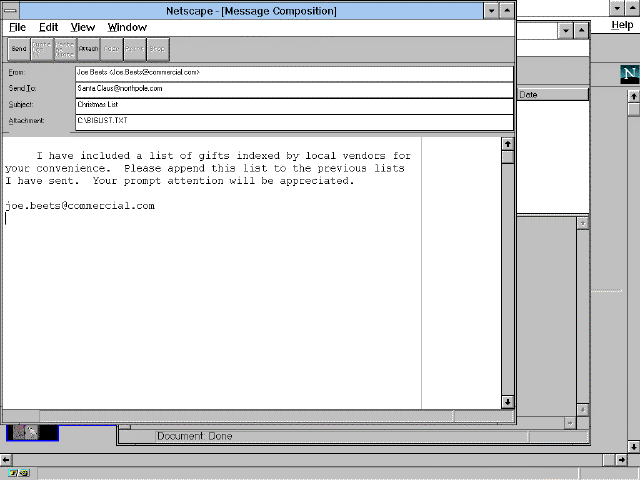Screen dimensions: 640x480
Task: Click the Attachment field showing BIGLIST.TXT
Action: (x=294, y=122)
